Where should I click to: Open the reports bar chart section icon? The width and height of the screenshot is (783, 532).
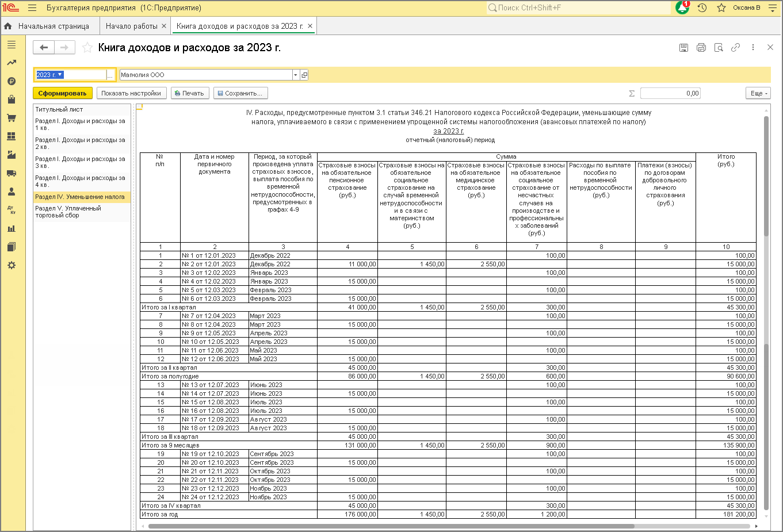12,228
